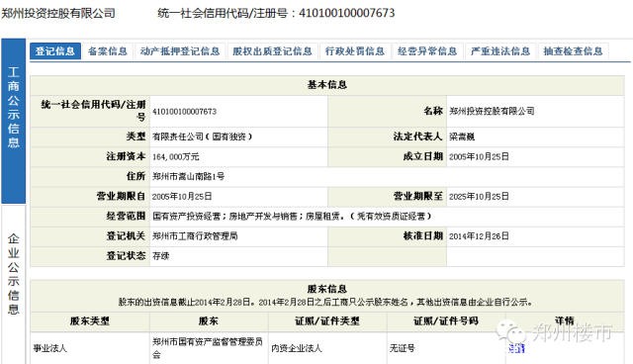Click the 证照/证件号码 column header

pos(446,321)
